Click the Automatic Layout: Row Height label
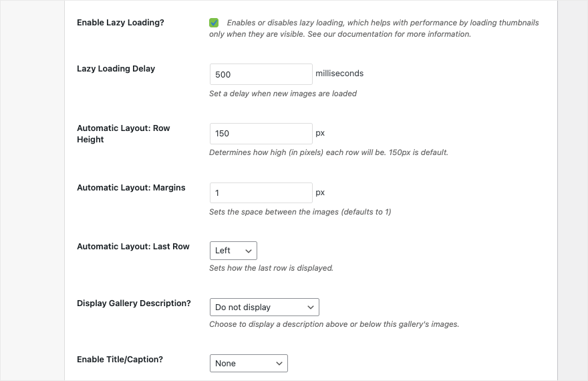Screen dimensions: 588x381 pyautogui.click(x=124, y=134)
